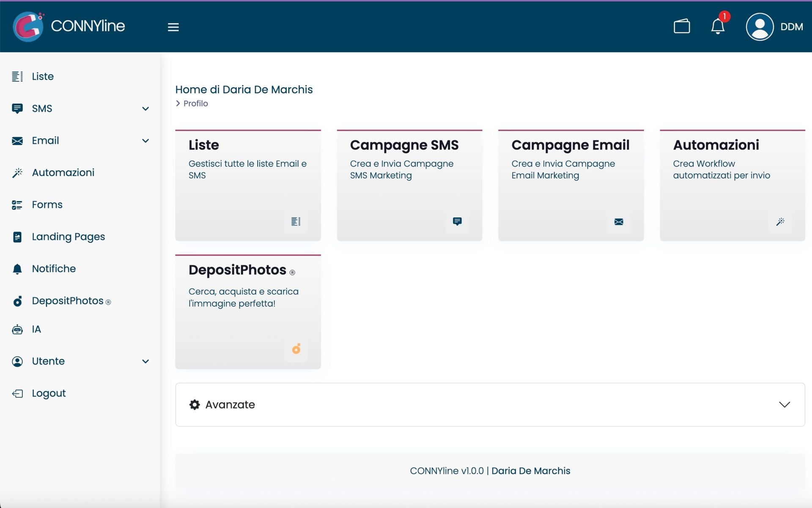Click Logout in the sidebar
812x508 pixels.
(49, 393)
